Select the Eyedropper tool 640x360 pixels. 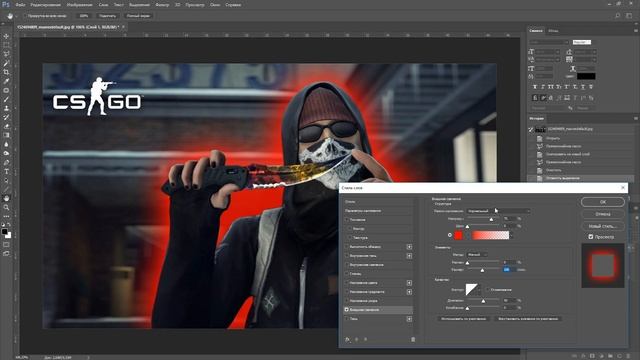point(6,81)
